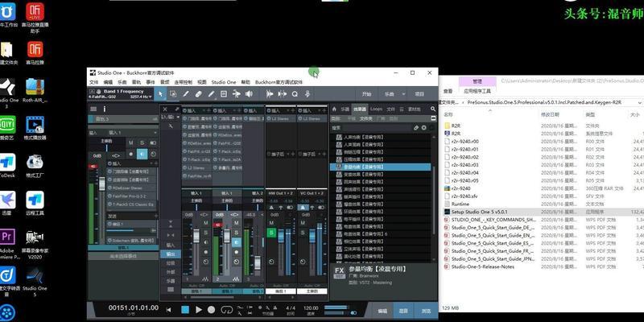Open the Adobe Premiere desktop icon
The width and height of the screenshot is (644, 322).
(8, 244)
